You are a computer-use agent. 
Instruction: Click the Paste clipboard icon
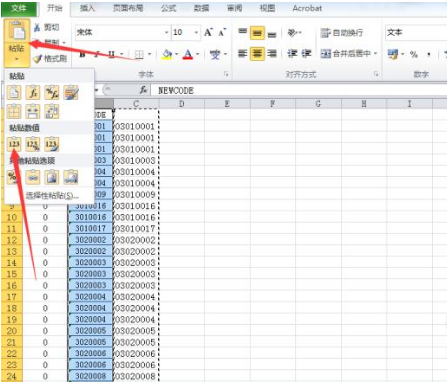[x=17, y=31]
